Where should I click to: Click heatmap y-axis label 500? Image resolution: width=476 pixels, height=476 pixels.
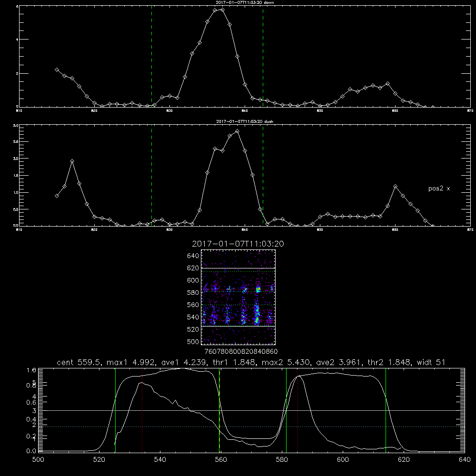[193, 341]
